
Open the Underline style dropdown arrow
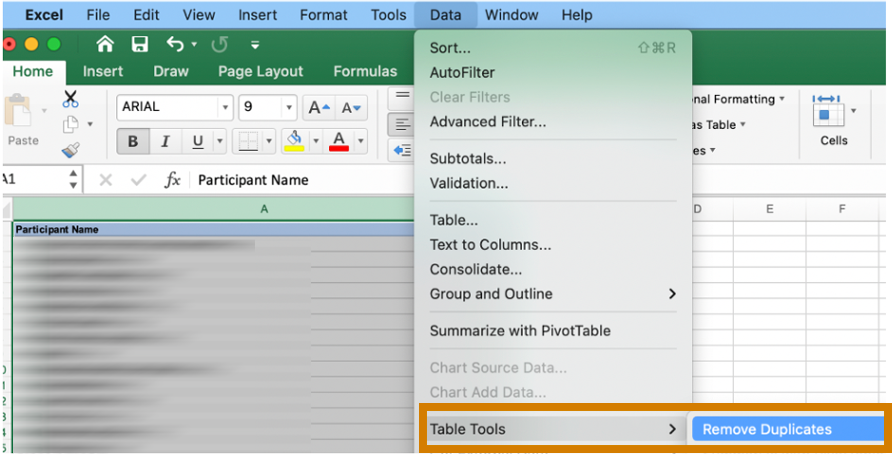[x=220, y=141]
